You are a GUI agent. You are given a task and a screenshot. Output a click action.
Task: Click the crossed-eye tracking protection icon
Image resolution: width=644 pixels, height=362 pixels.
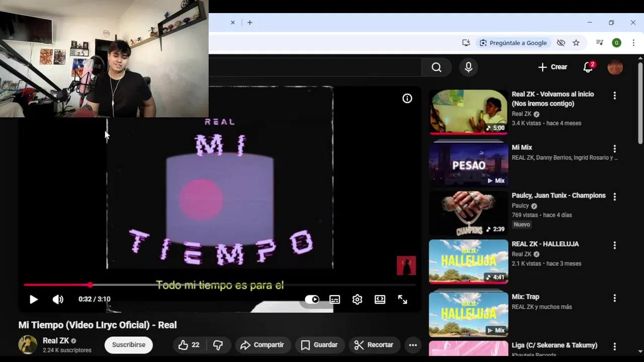(561, 43)
